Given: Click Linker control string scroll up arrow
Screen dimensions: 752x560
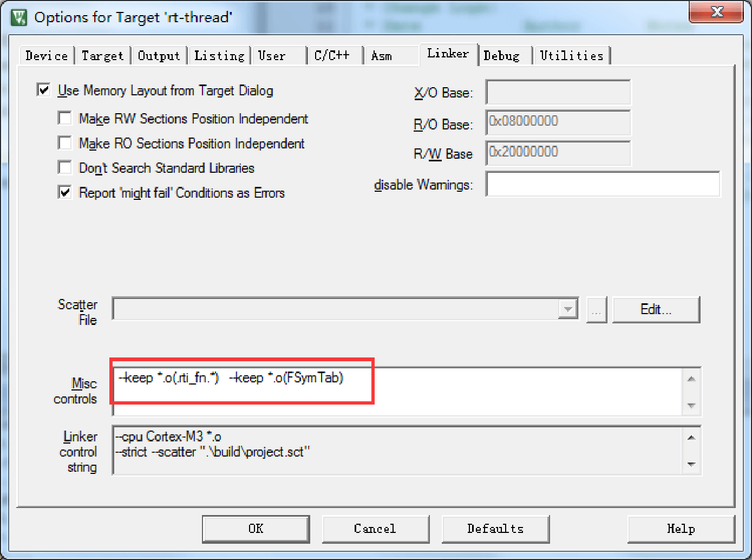Looking at the screenshot, I should [x=691, y=438].
